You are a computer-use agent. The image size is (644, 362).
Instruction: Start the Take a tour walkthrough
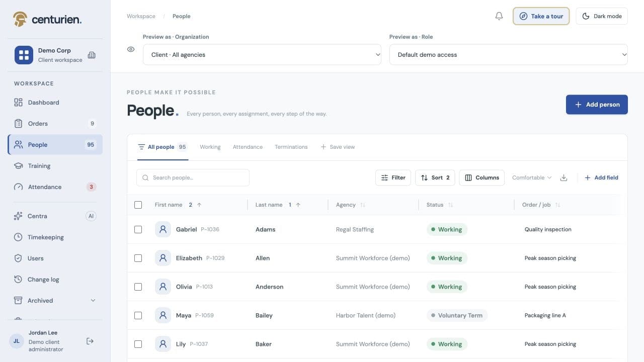tap(541, 16)
